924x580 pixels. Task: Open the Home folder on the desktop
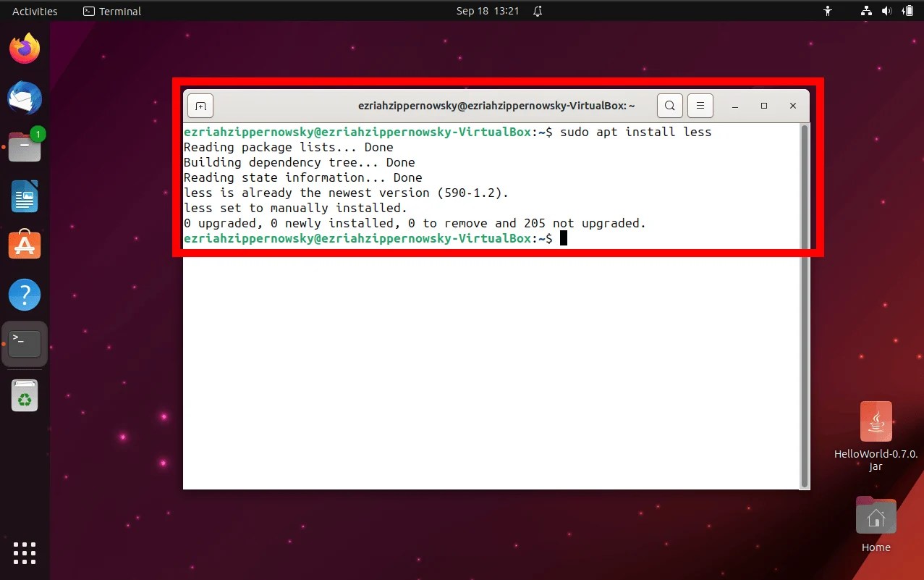875,516
